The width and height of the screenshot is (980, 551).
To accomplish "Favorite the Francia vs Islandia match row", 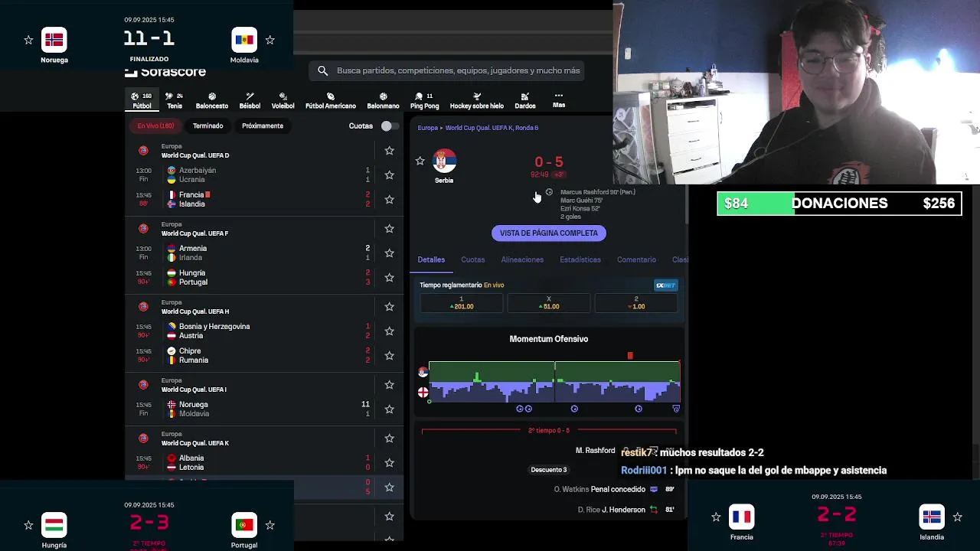I will pos(389,200).
